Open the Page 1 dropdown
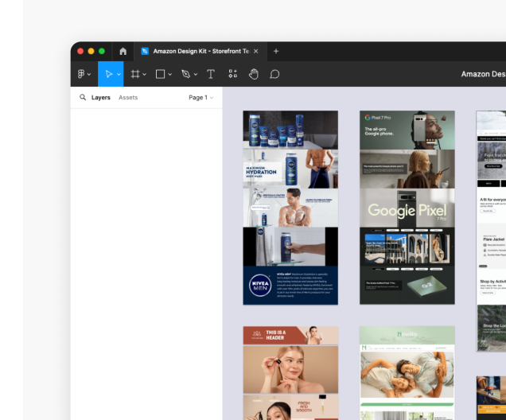Screen dimensions: 506x420 (201, 97)
